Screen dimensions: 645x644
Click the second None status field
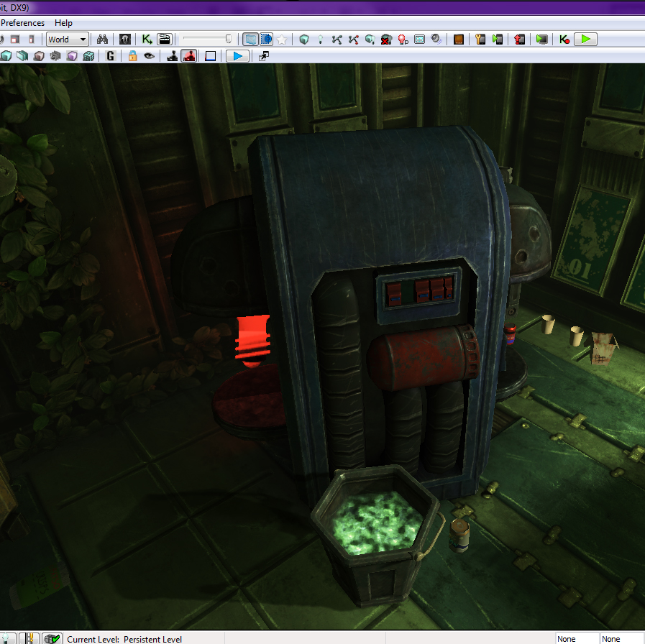[622, 639]
